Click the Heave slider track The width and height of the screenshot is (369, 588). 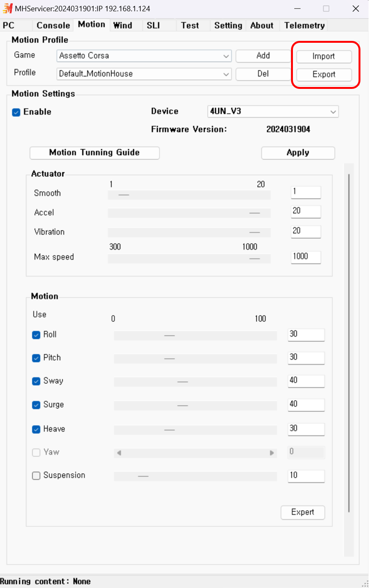tap(195, 430)
